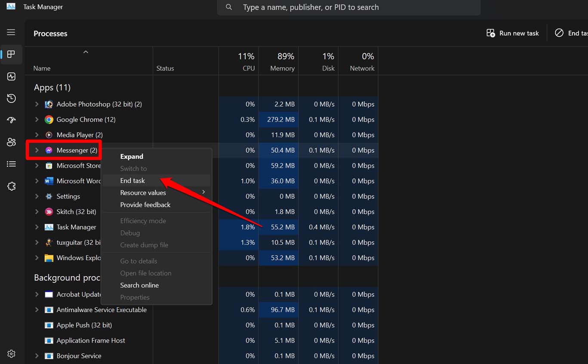
Task: Expand the Windows Explorer process group
Action: coord(37,258)
